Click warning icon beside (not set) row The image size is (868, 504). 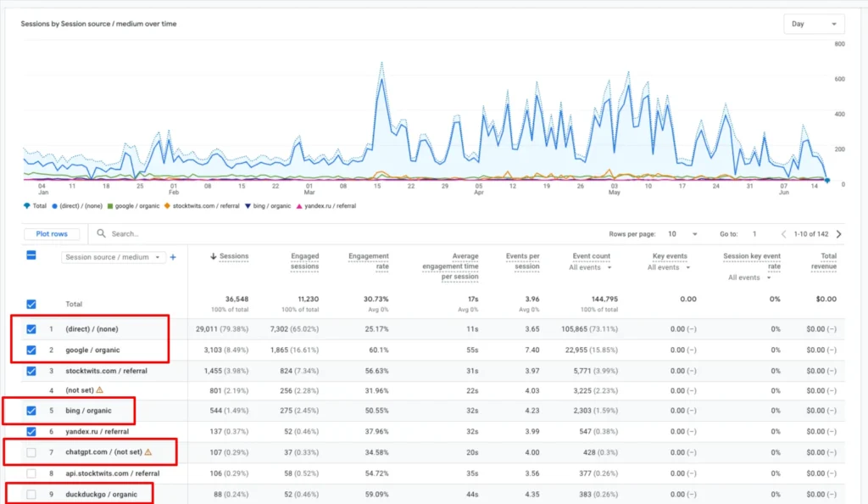(100, 390)
